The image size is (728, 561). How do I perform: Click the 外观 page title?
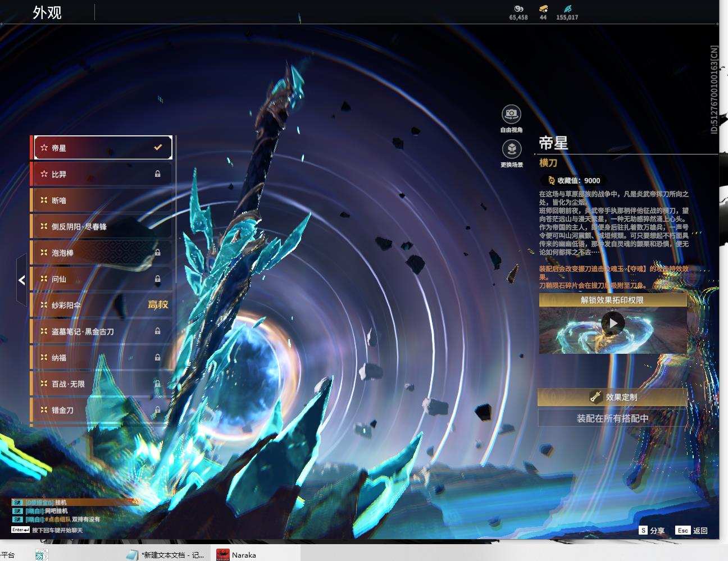pyautogui.click(x=47, y=12)
